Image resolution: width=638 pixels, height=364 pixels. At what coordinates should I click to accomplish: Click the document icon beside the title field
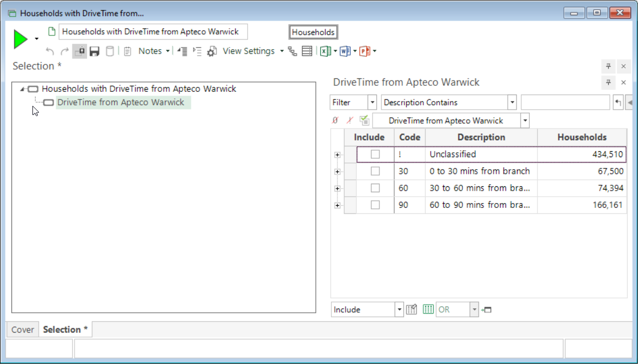point(52,32)
